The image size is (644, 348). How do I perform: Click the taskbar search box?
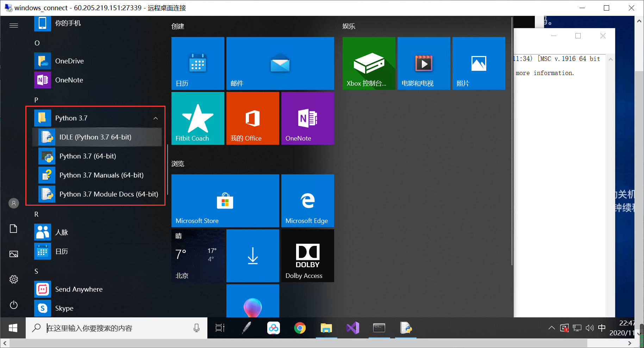(x=116, y=328)
